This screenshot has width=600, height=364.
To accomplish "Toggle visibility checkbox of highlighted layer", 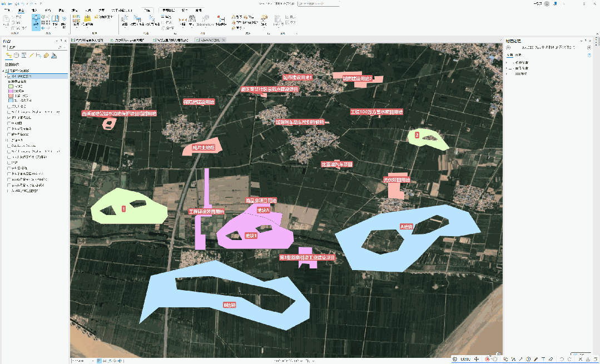I will click(x=9, y=76).
